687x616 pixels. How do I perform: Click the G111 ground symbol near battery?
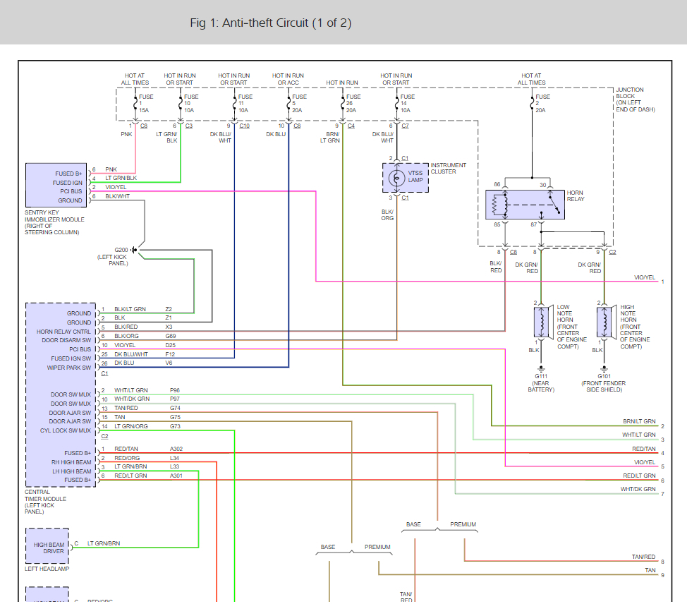(x=541, y=369)
